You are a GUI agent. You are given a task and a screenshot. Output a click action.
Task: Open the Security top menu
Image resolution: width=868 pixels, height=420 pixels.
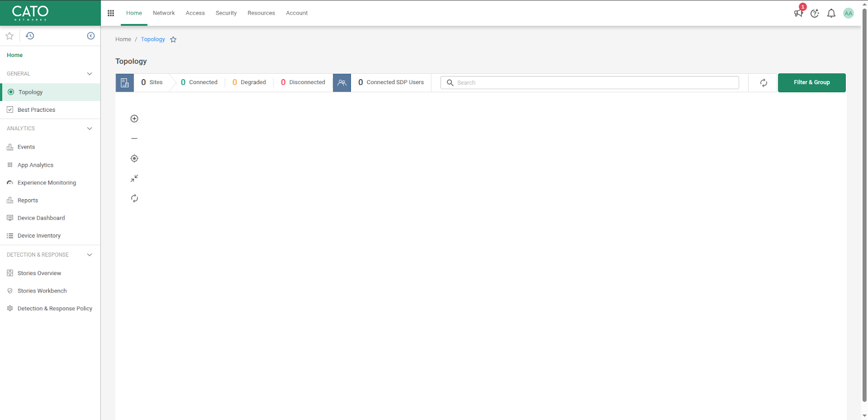pyautogui.click(x=226, y=13)
